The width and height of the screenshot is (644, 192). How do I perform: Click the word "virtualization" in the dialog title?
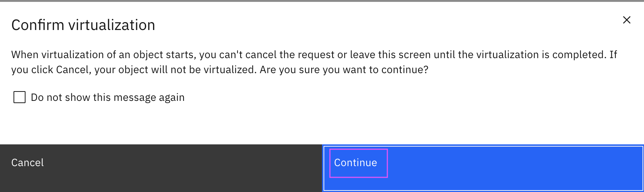(111, 25)
